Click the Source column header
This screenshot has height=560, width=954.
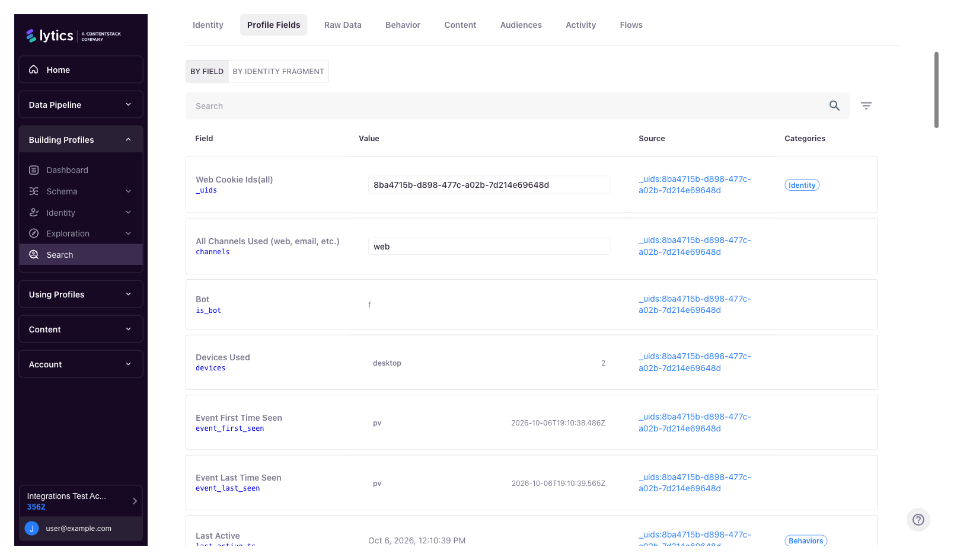click(x=652, y=138)
